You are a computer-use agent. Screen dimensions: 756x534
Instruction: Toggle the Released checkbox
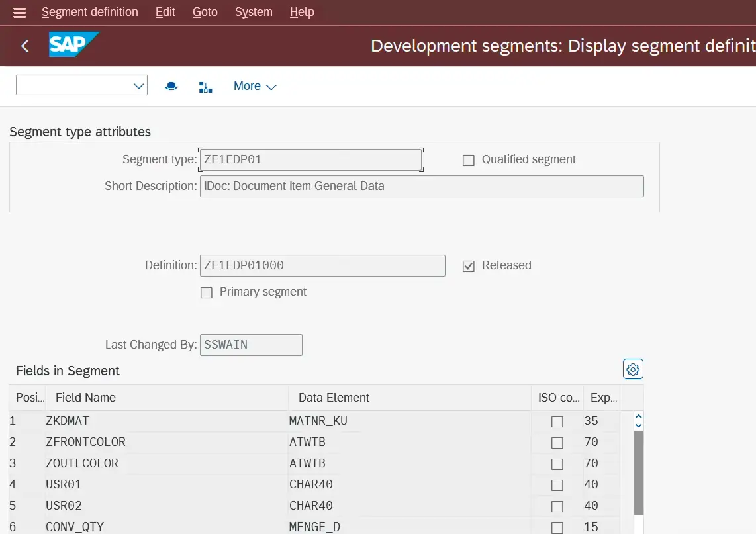coord(469,266)
